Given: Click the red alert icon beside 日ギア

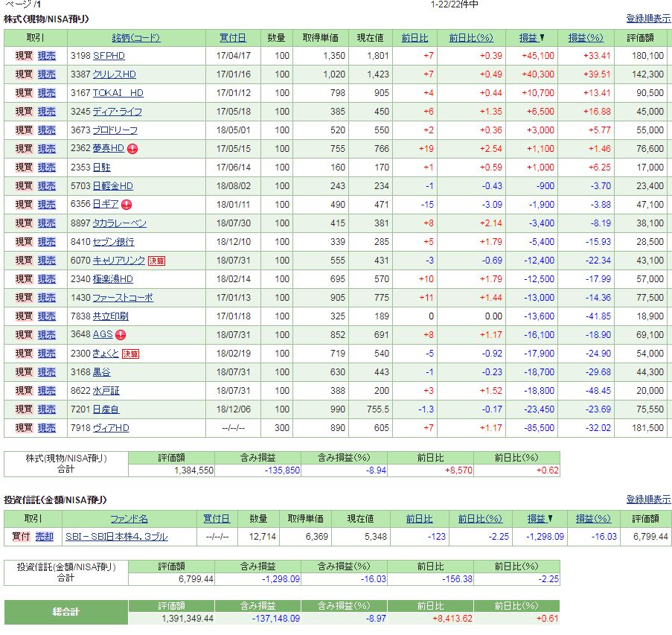Looking at the screenshot, I should point(127,205).
